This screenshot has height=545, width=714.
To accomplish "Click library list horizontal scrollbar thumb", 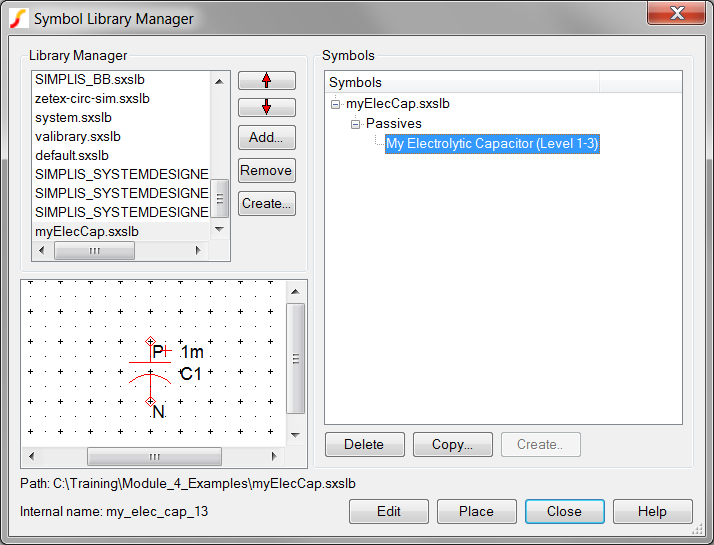I will pyautogui.click(x=94, y=250).
